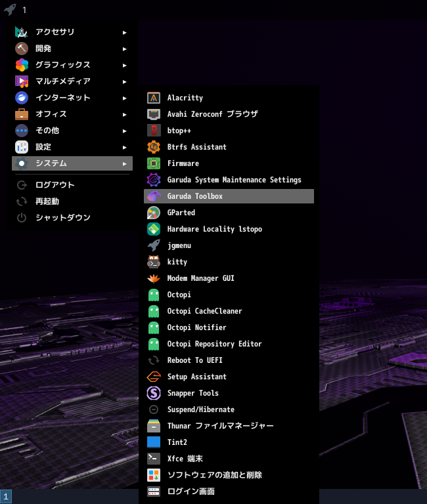Expand the オフィス submenu arrow
427x504 pixels.
point(125,114)
